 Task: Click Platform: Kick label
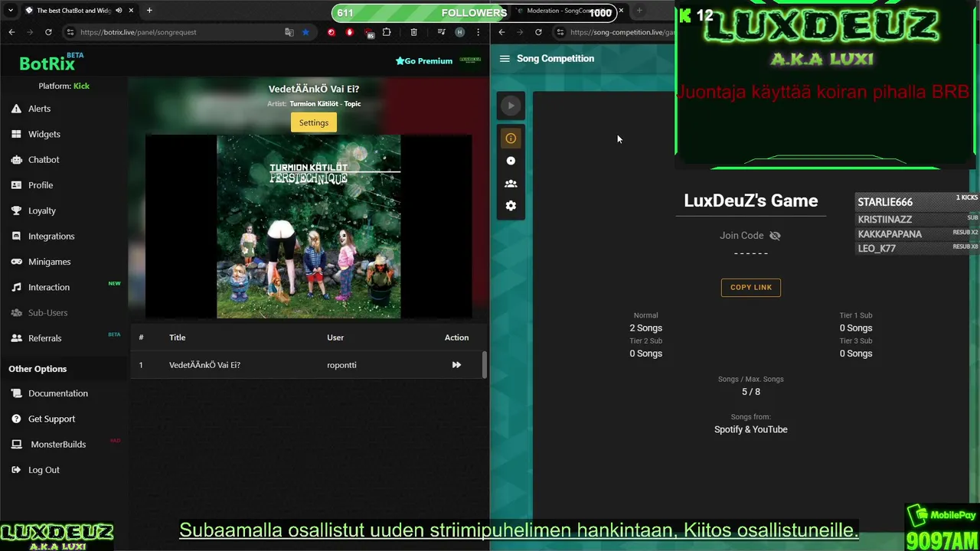(x=64, y=86)
